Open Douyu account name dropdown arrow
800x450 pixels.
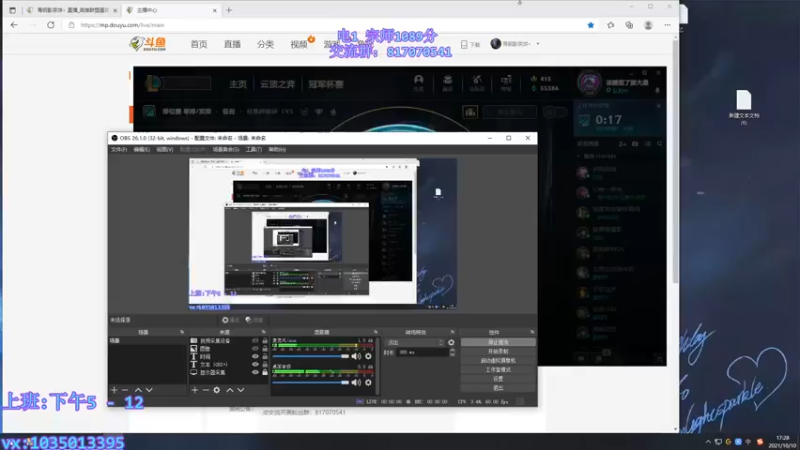tap(538, 44)
